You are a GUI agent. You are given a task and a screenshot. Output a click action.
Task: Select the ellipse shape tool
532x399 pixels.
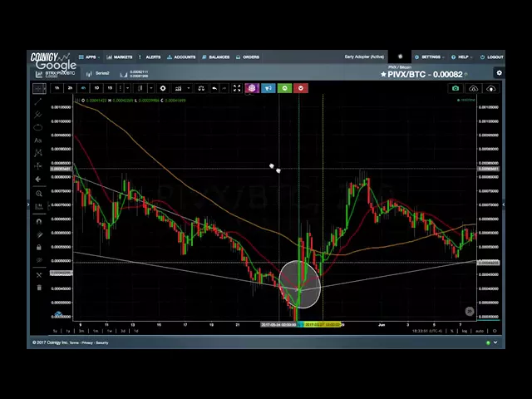[38, 127]
